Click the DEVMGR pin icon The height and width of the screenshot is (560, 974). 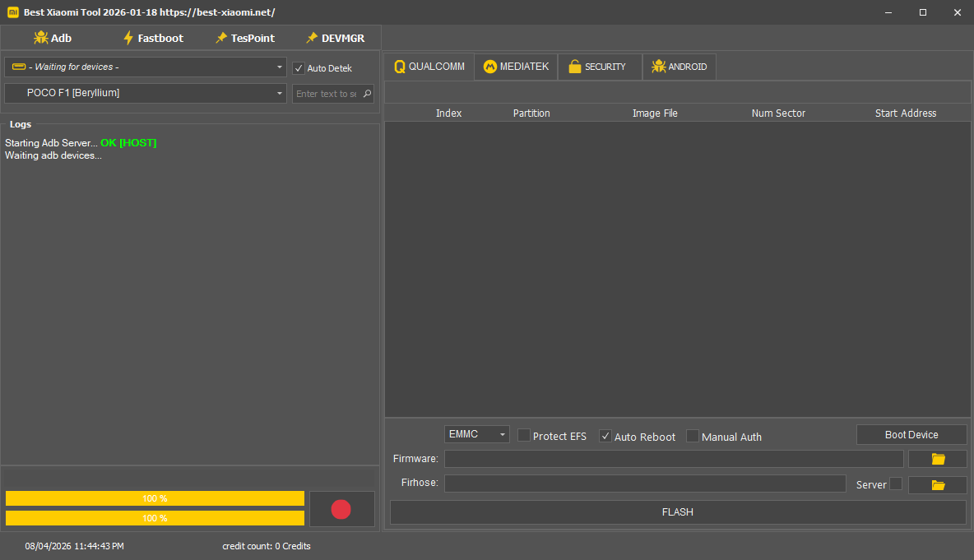312,38
